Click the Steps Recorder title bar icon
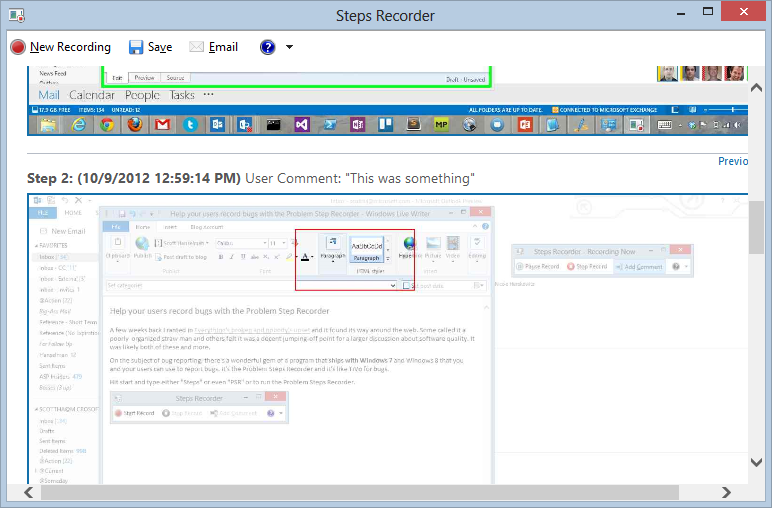 17,15
